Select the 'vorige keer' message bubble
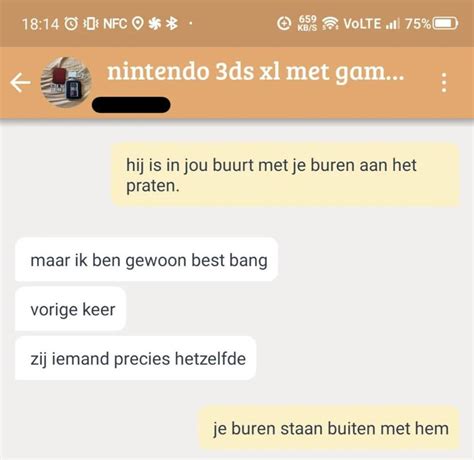Screen dimensions: 474x460 pyautogui.click(x=71, y=309)
